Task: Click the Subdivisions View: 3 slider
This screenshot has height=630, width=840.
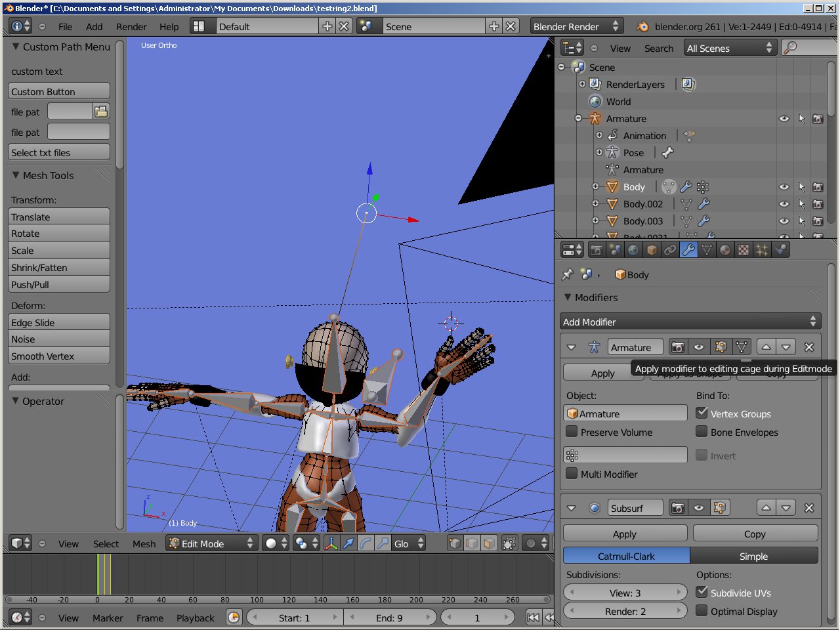Action: point(625,592)
